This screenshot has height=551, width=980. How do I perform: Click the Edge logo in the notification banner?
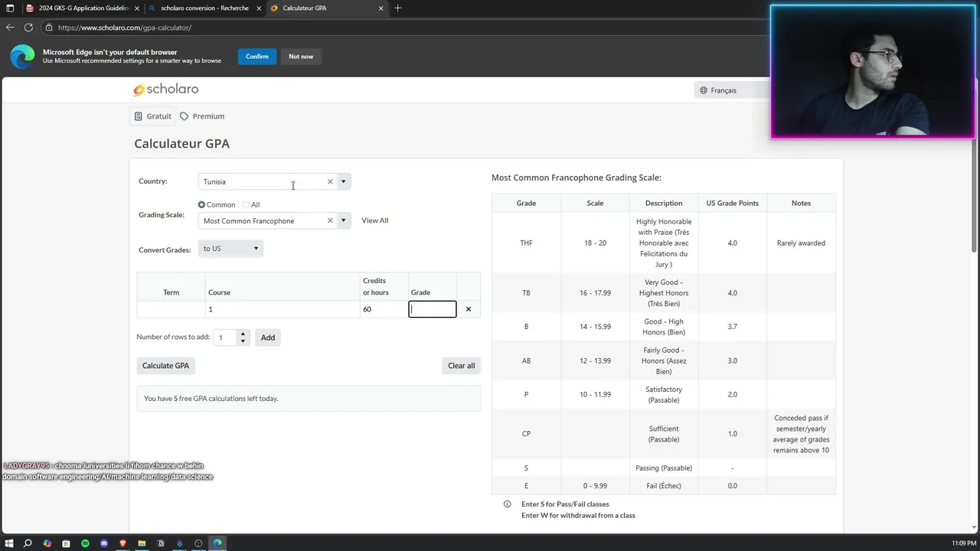22,57
